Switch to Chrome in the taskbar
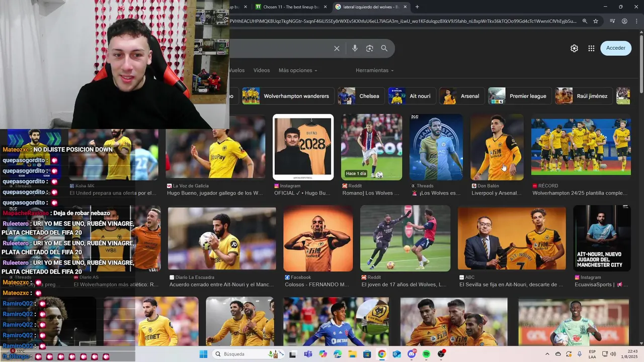644x362 pixels. 382,354
